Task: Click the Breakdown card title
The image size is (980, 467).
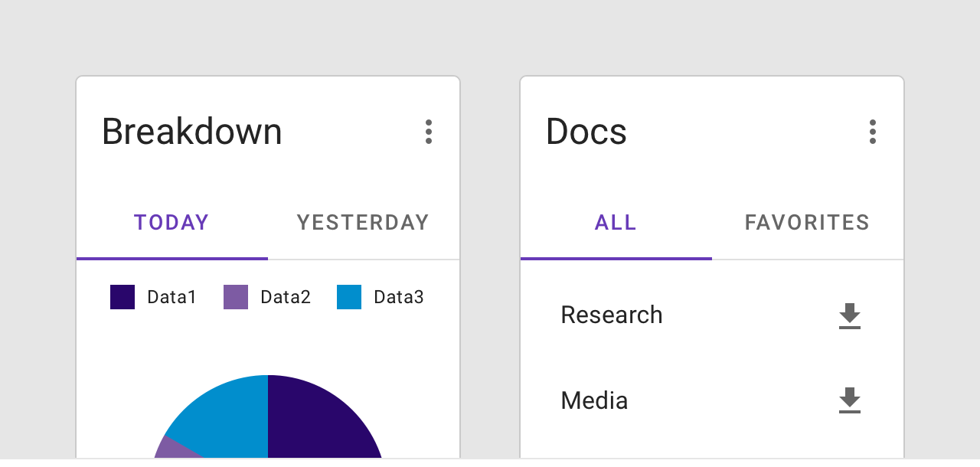Action: [x=192, y=132]
